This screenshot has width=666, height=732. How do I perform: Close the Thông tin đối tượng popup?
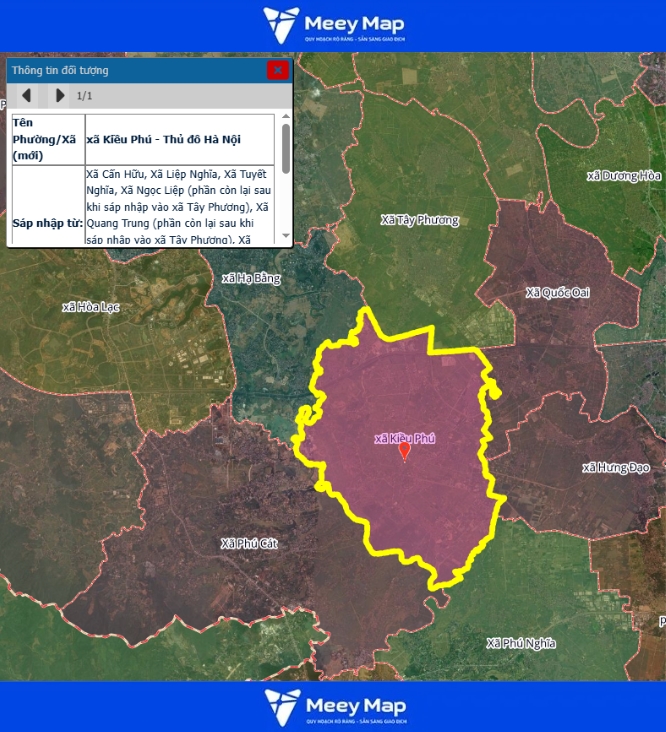tap(277, 70)
